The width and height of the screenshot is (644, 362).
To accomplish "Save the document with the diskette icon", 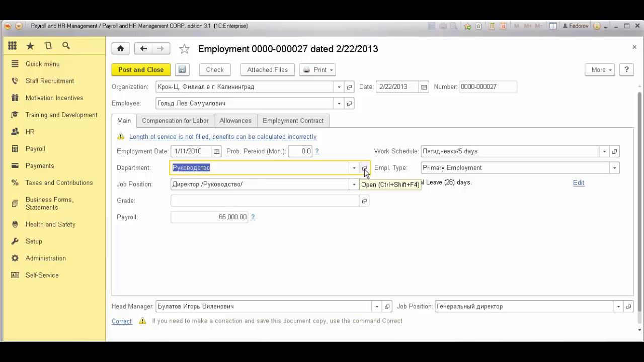I will point(182,70).
